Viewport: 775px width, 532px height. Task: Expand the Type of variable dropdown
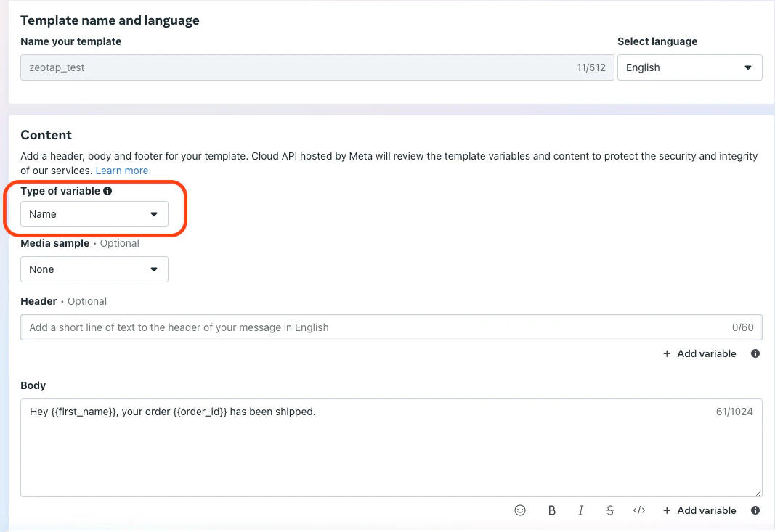coord(94,214)
